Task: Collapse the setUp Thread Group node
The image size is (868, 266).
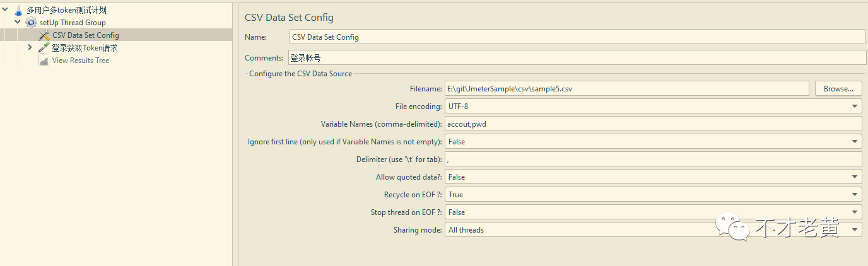Action: (18, 22)
